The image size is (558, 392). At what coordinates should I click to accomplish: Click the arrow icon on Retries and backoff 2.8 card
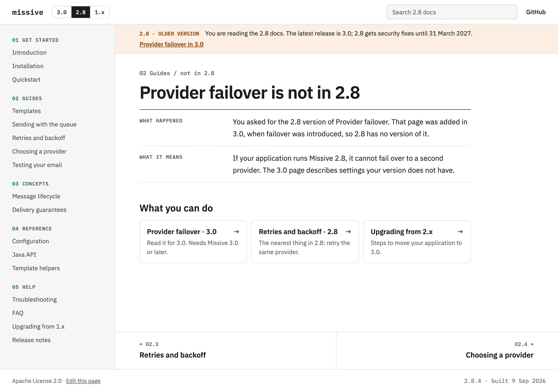coord(348,232)
